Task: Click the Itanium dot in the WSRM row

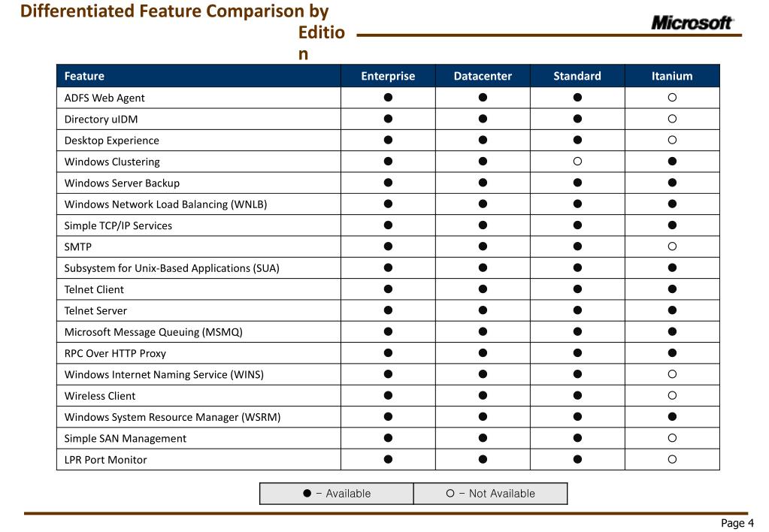Action: point(672,416)
